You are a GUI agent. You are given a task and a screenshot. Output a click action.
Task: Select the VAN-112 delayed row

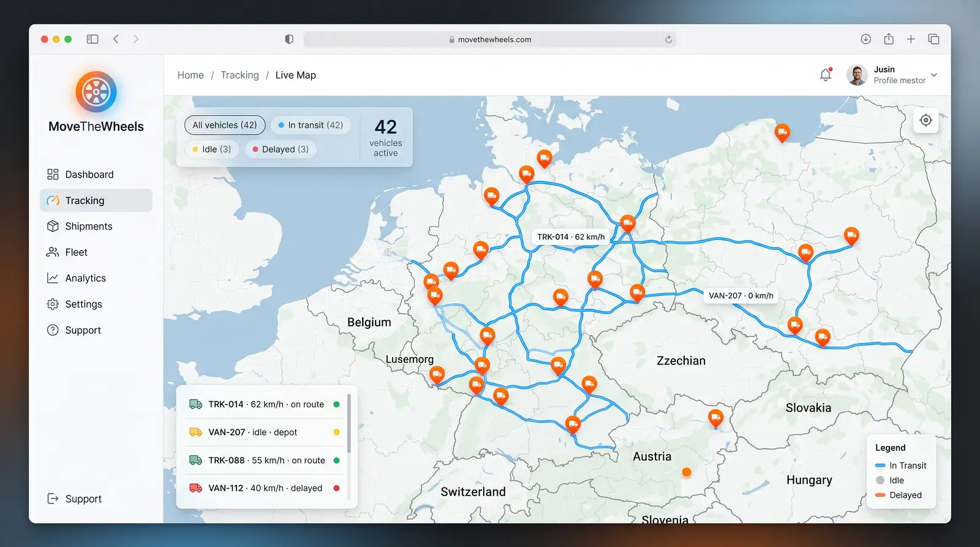[x=265, y=488]
